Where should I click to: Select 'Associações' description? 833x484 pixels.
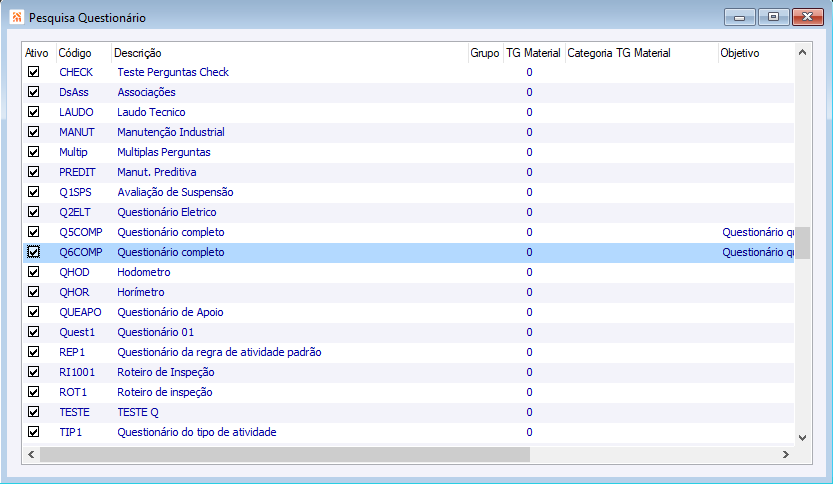(146, 92)
